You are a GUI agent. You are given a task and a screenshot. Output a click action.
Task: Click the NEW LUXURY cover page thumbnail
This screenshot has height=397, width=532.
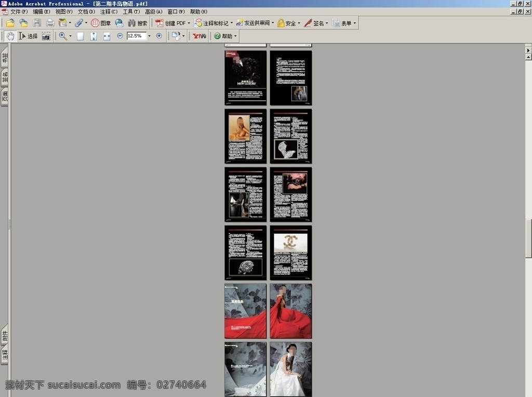click(245, 78)
